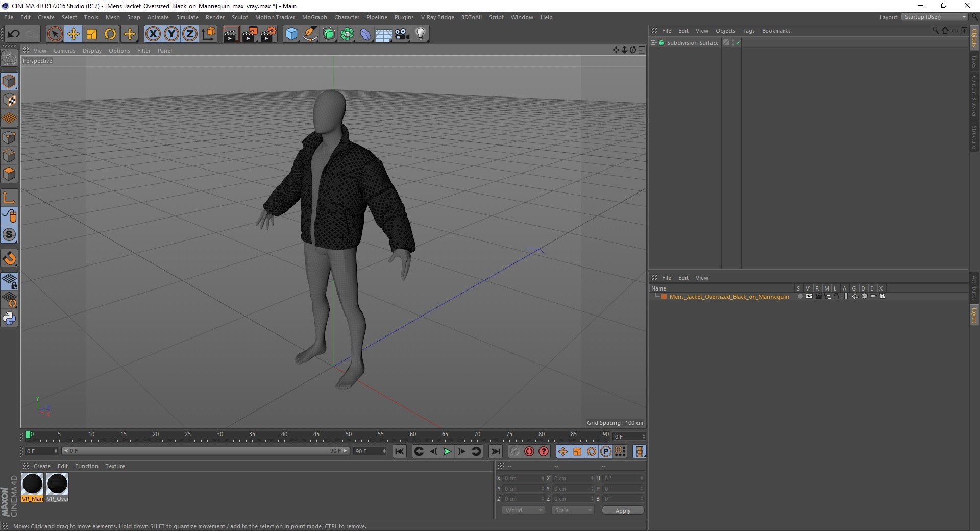The image size is (980, 531).
Task: Switch to Edges mode
Action: point(9,156)
